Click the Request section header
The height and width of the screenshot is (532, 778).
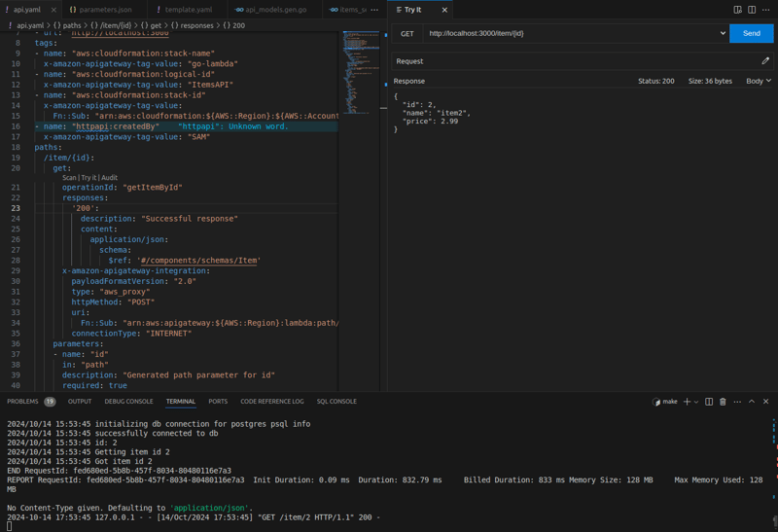[583, 61]
